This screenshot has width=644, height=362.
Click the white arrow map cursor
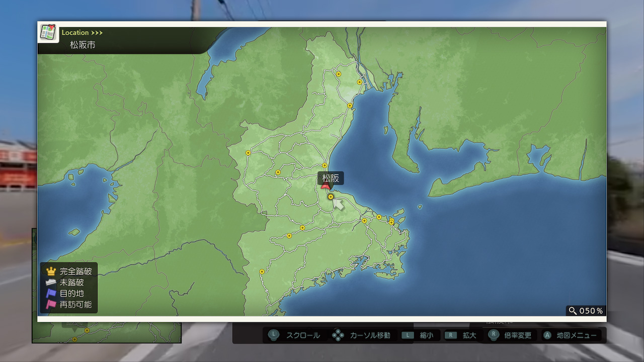(x=339, y=204)
